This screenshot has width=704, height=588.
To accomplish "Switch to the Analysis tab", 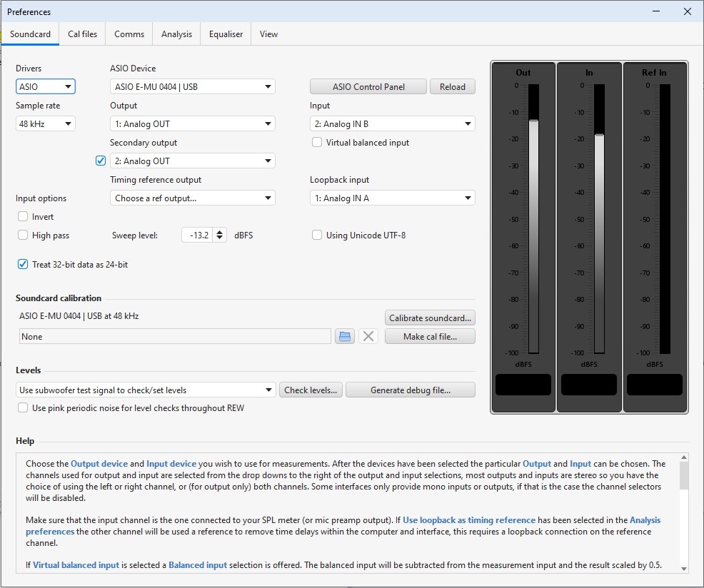I will 176,34.
